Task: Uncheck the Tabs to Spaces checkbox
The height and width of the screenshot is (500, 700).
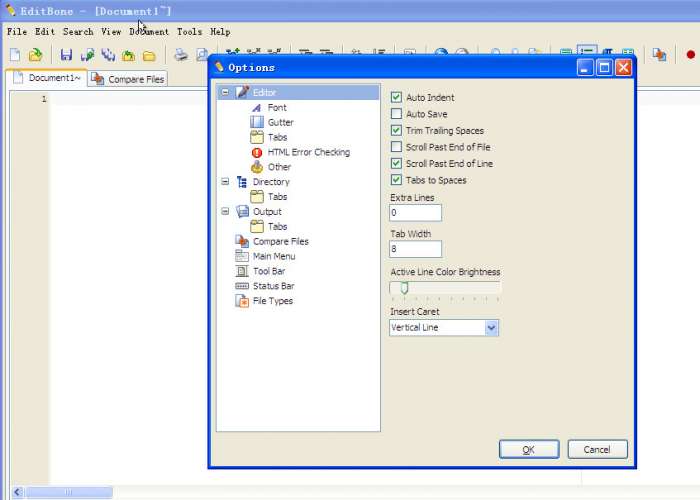Action: [x=396, y=180]
